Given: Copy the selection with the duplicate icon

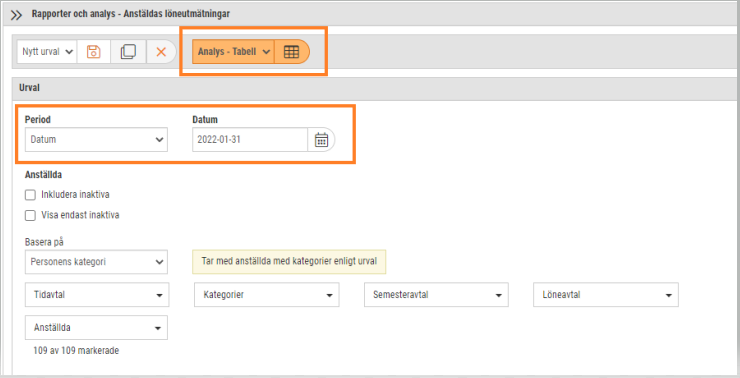Looking at the screenshot, I should [x=128, y=51].
